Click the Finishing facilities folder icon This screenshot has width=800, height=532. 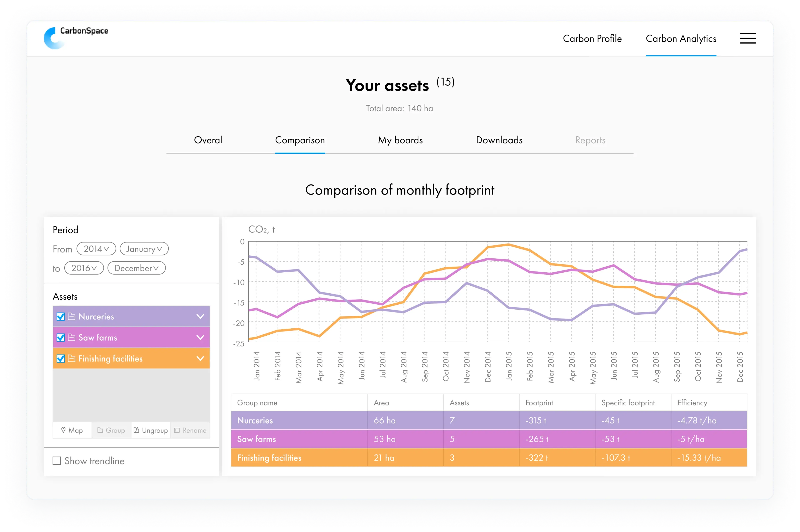coord(72,359)
